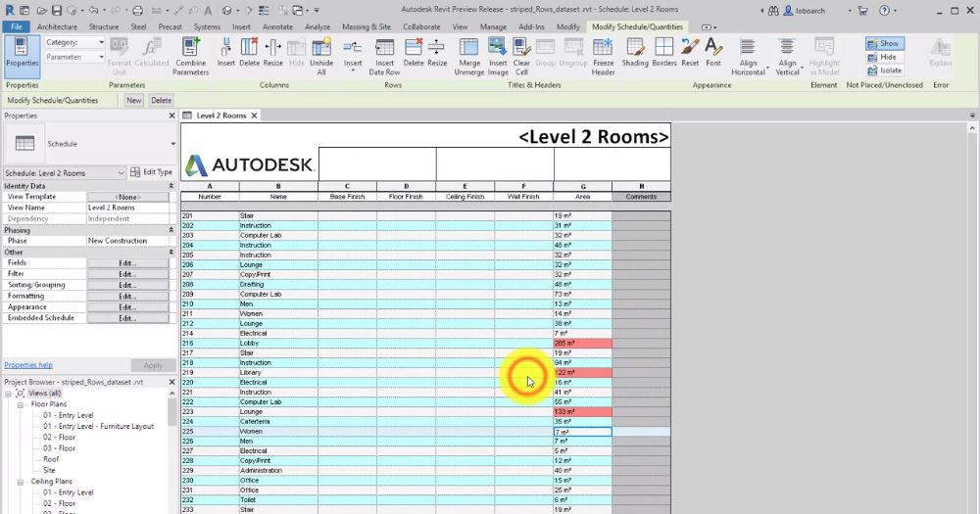Collapse the Identity Data section
This screenshot has width=980, height=514.
pos(171,186)
